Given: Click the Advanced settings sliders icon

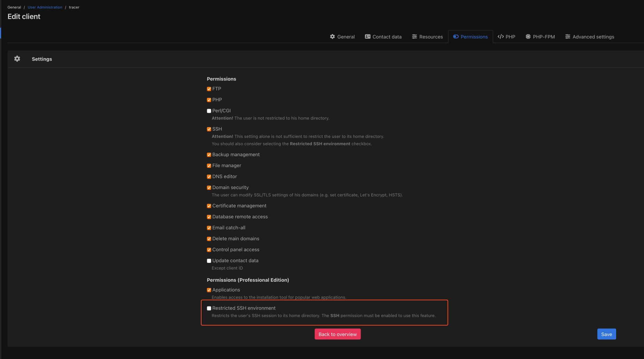Looking at the screenshot, I should pyautogui.click(x=568, y=37).
